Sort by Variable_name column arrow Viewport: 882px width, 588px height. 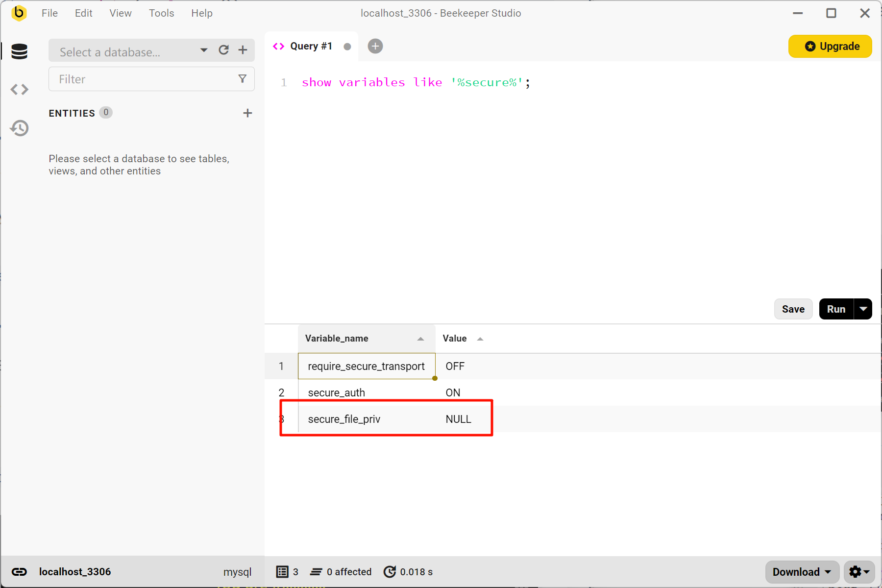coord(420,339)
